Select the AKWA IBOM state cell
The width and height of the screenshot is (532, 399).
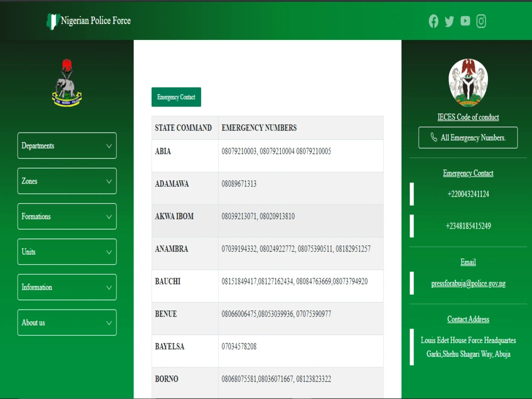point(185,221)
